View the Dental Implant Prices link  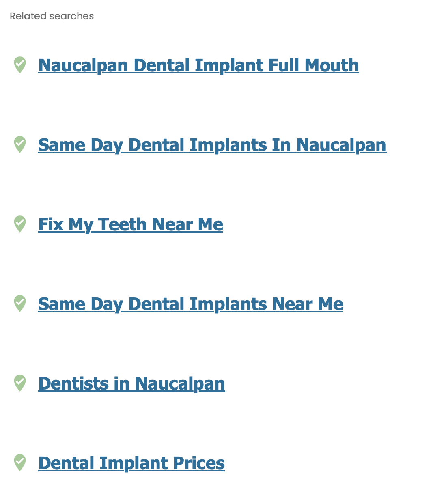[131, 463]
